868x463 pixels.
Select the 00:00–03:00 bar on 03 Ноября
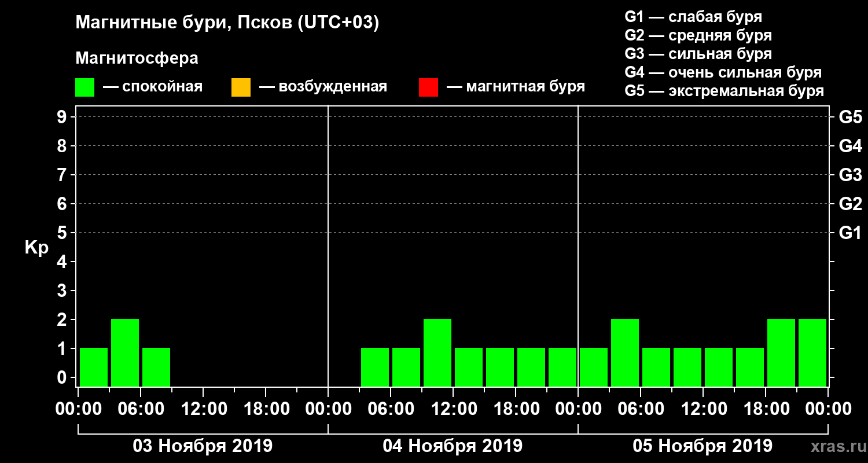(94, 367)
